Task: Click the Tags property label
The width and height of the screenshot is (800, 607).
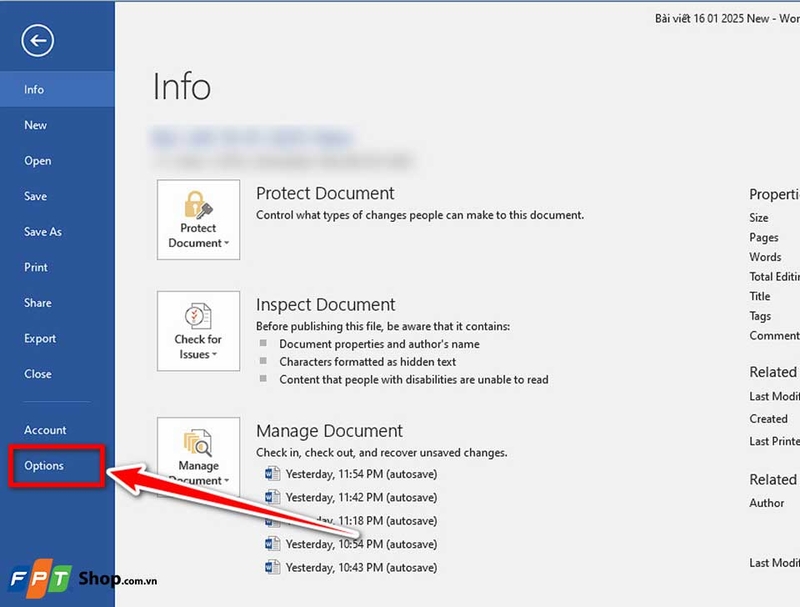Action: pos(760,316)
